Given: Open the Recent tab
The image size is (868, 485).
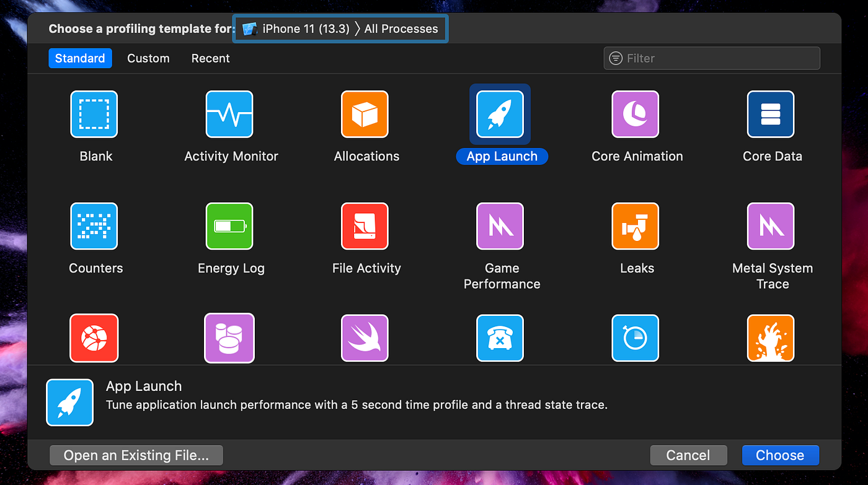Looking at the screenshot, I should [x=210, y=58].
